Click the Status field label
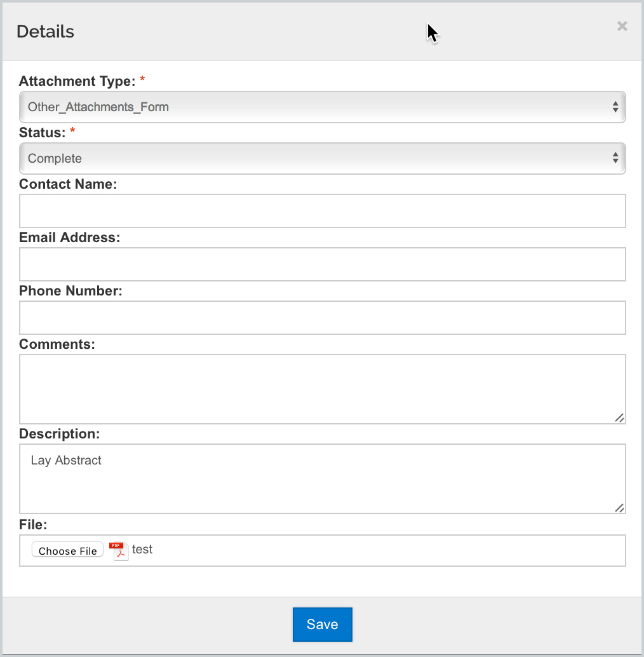The image size is (644, 657). [x=43, y=132]
